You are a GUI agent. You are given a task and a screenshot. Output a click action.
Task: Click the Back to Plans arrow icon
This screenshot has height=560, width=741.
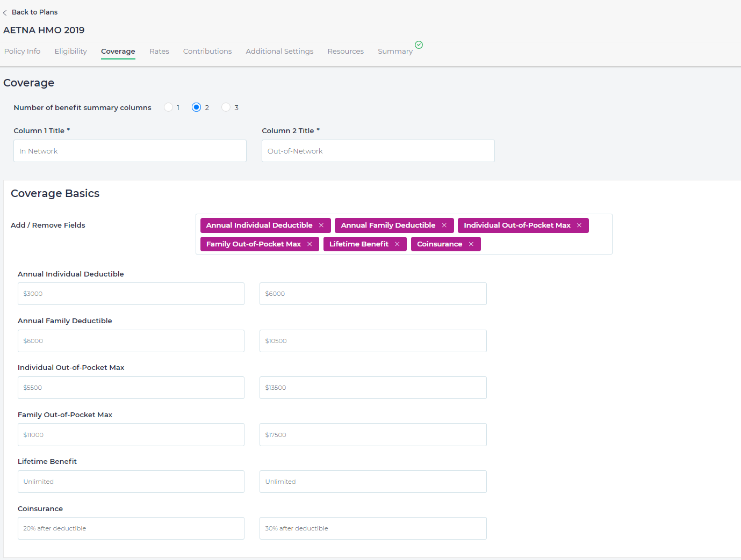[x=5, y=12]
